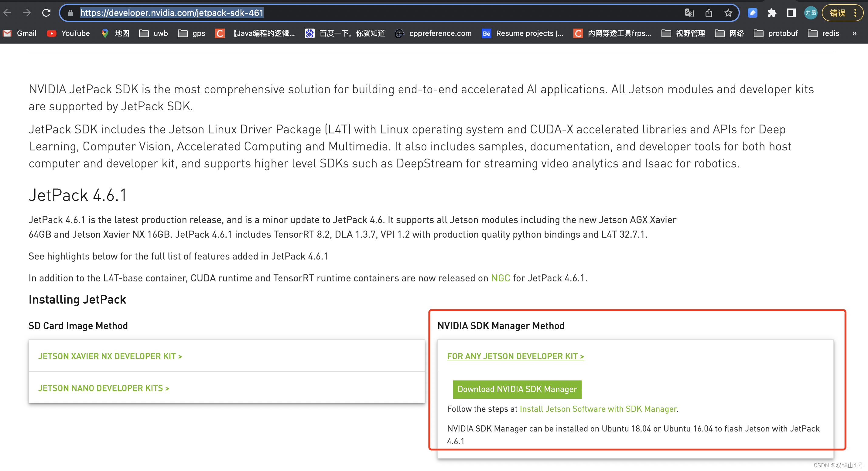
Task: Click the Installing JetPack heading
Action: [77, 299]
